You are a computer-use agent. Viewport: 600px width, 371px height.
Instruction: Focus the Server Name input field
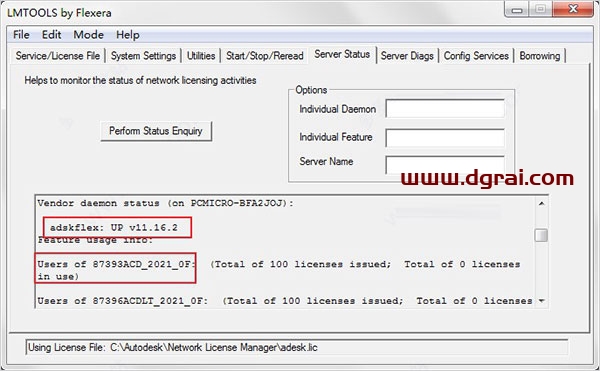[x=445, y=164]
